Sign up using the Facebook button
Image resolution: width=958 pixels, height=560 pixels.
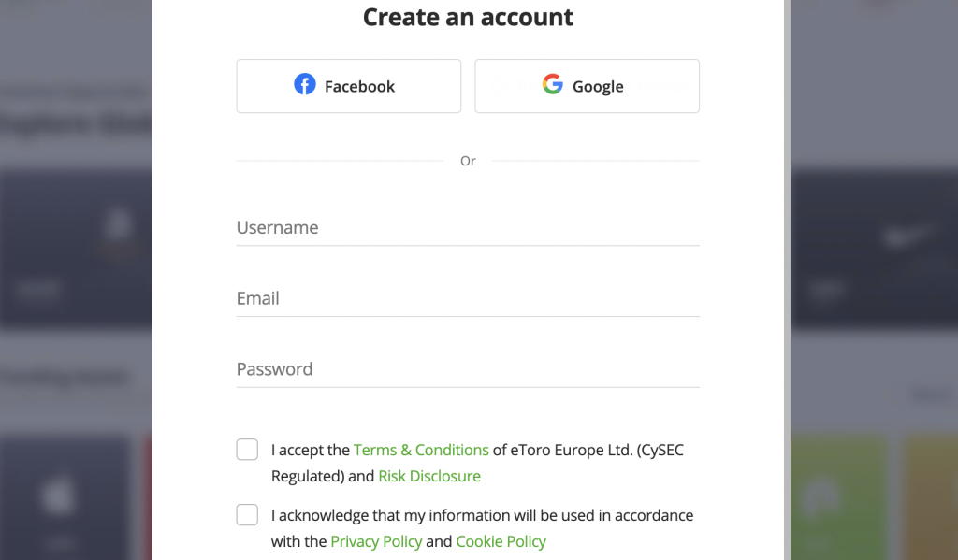pyautogui.click(x=348, y=85)
